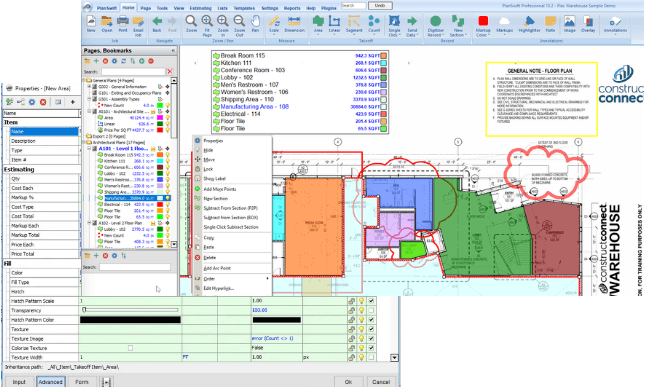The width and height of the screenshot is (645, 388).
Task: Collapse the A102 - Level 2 Floor Plan node
Action: click(88, 223)
